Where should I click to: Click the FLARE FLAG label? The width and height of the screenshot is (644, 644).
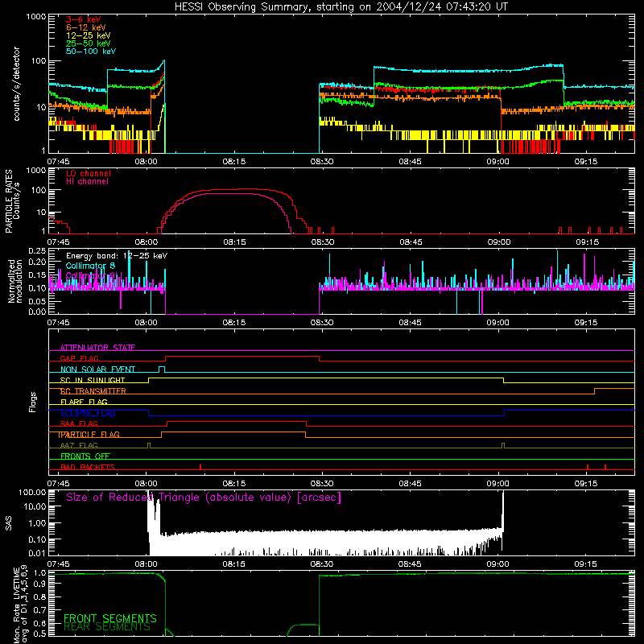[x=84, y=402]
